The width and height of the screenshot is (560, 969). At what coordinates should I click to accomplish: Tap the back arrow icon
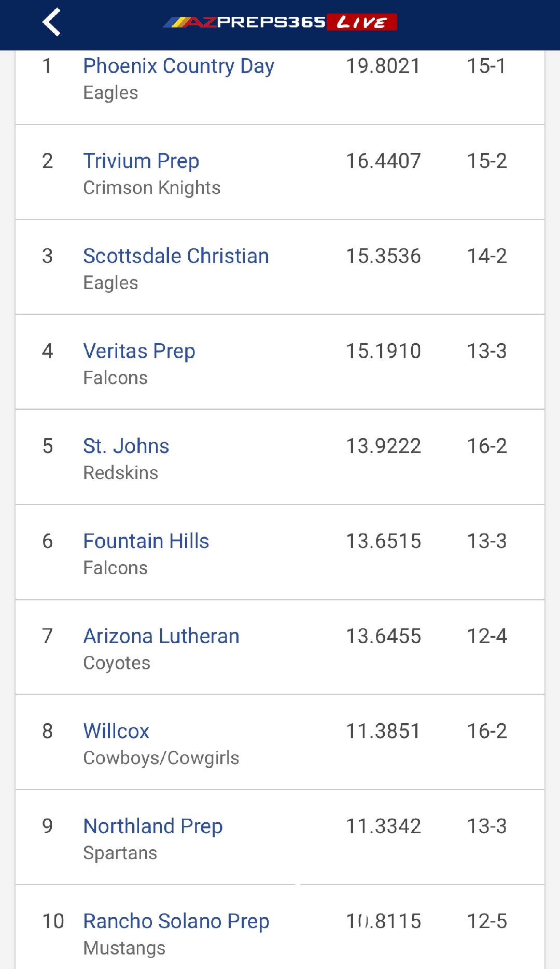[51, 22]
